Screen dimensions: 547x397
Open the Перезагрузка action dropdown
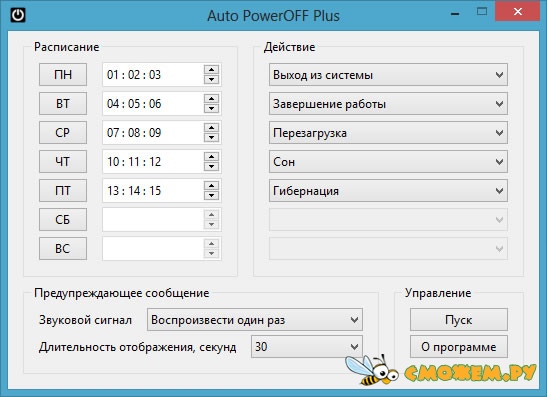[388, 133]
